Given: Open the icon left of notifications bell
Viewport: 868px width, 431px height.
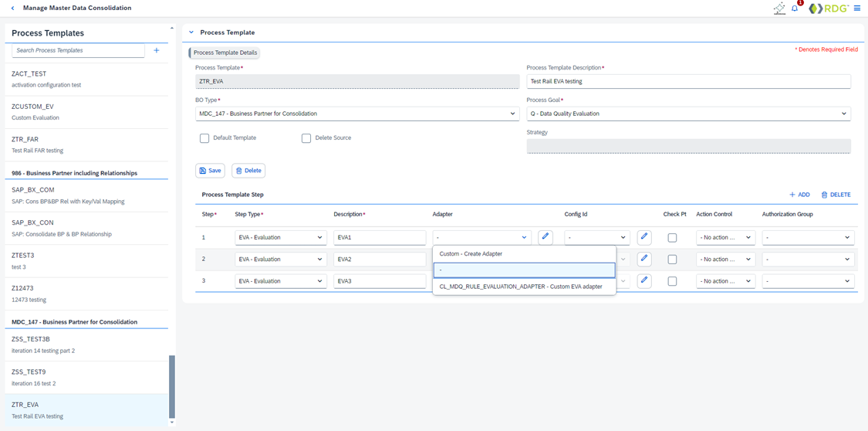Looking at the screenshot, I should click(779, 8).
